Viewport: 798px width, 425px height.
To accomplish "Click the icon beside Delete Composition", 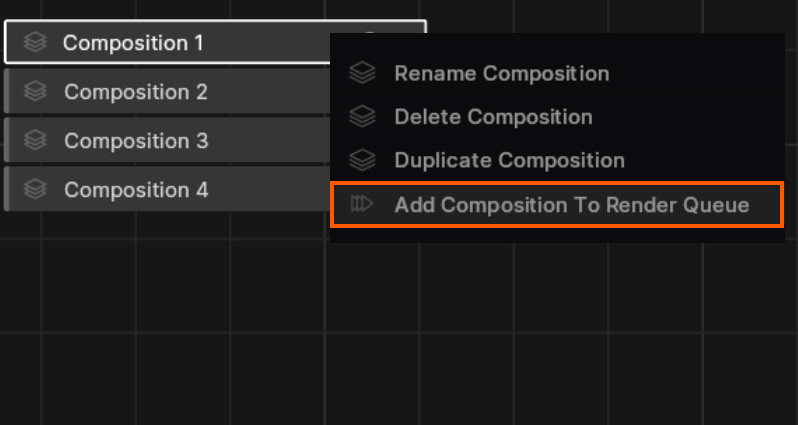I will [x=362, y=117].
